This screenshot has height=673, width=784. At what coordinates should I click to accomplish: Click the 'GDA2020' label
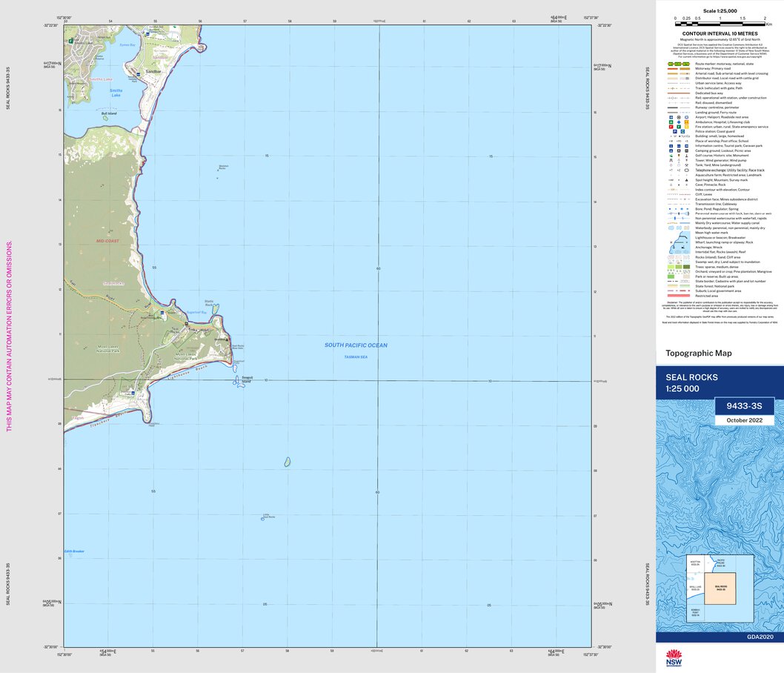point(760,637)
